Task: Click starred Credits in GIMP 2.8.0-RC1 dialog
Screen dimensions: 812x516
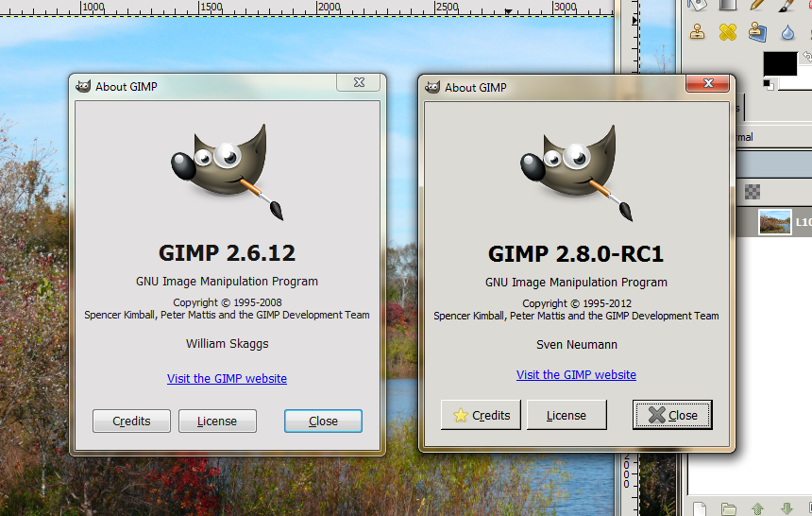Action: point(481,415)
